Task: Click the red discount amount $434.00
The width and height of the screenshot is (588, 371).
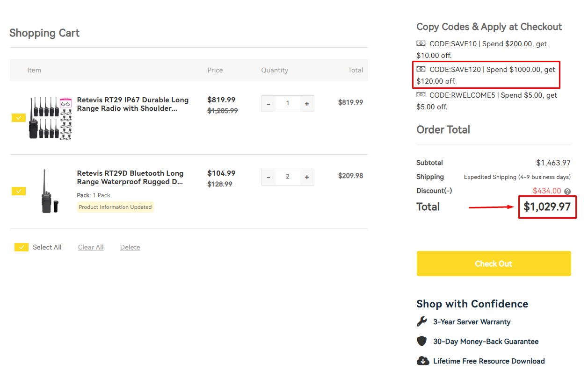Action: click(x=547, y=191)
